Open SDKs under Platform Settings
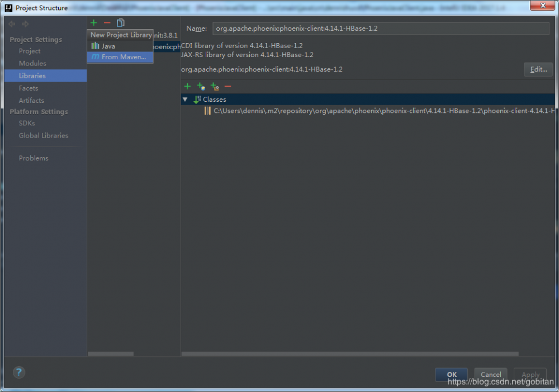The height and width of the screenshot is (392, 559). 27,123
